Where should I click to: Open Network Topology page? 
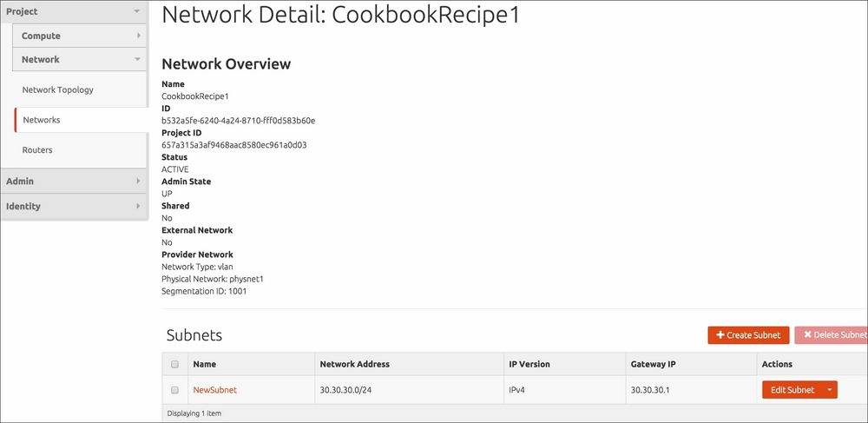(57, 89)
